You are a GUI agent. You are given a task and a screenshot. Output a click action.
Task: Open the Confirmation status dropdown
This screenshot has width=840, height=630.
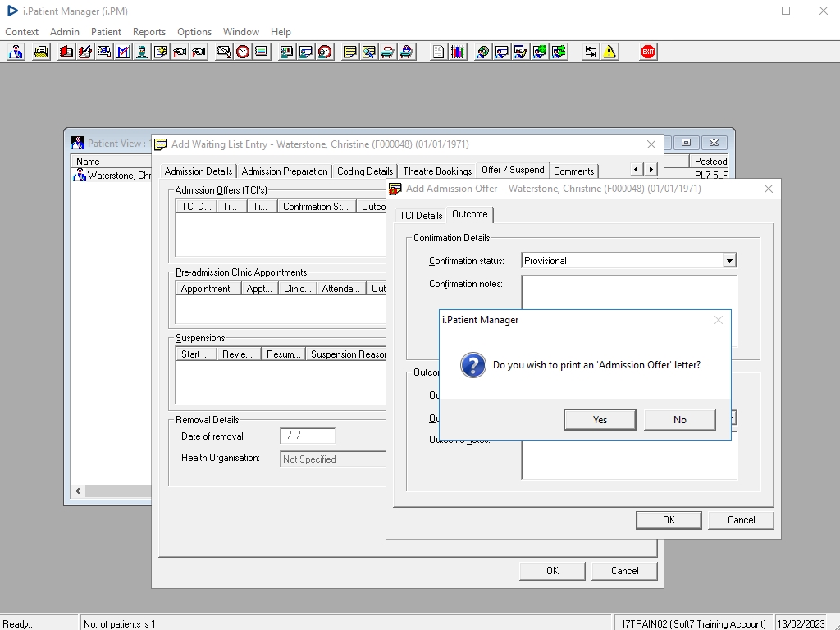coord(728,261)
